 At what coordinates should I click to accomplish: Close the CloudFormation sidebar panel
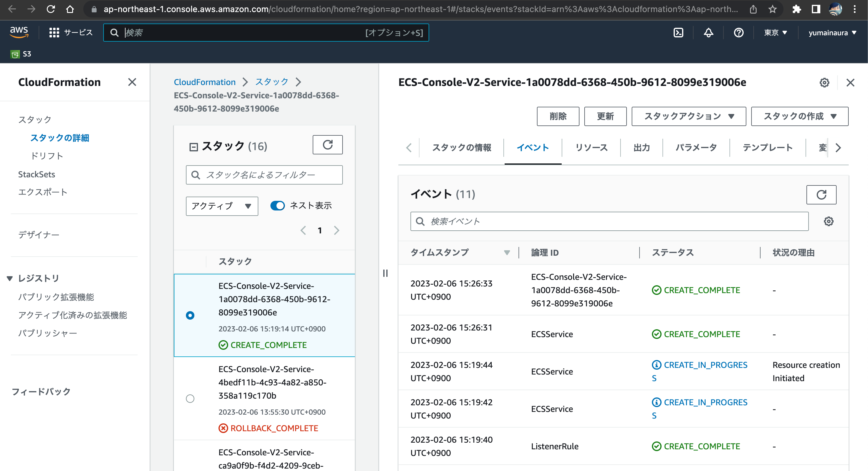pyautogui.click(x=132, y=82)
